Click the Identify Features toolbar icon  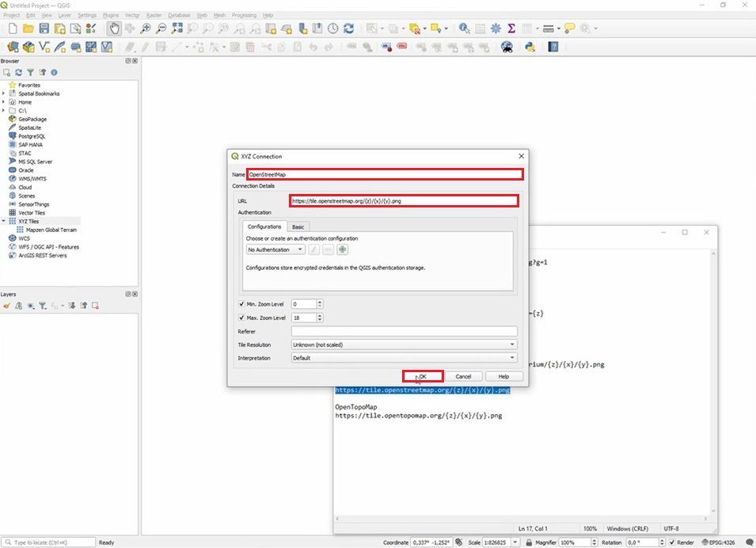pos(464,29)
